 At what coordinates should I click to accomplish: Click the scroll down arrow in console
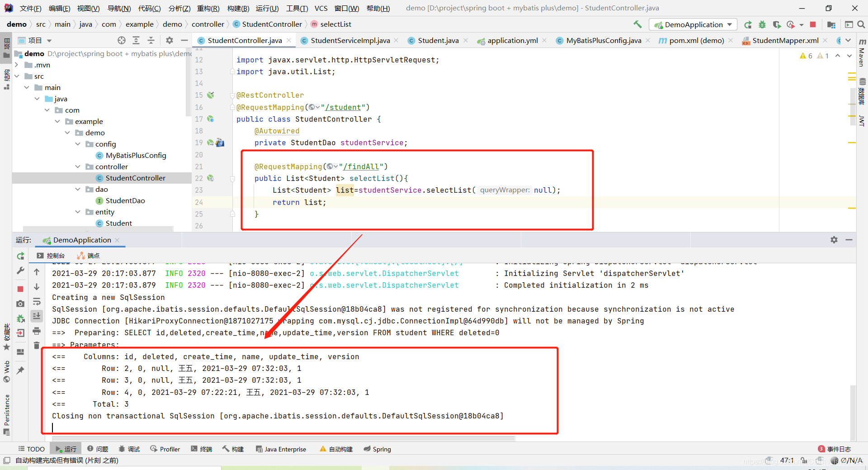coord(37,287)
